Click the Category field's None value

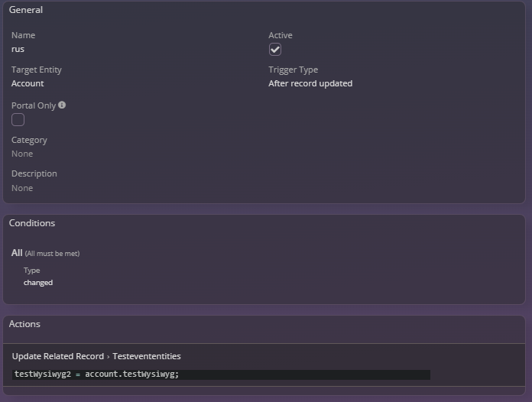coord(22,154)
